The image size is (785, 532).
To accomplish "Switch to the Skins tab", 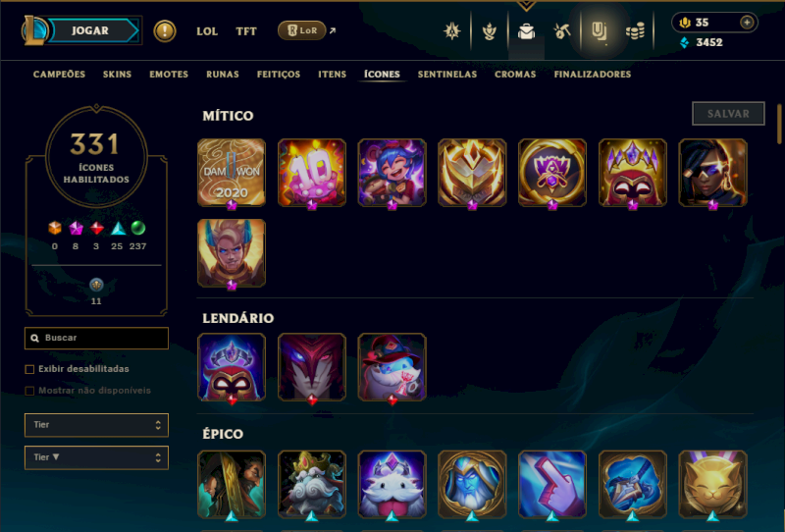I will tap(117, 75).
